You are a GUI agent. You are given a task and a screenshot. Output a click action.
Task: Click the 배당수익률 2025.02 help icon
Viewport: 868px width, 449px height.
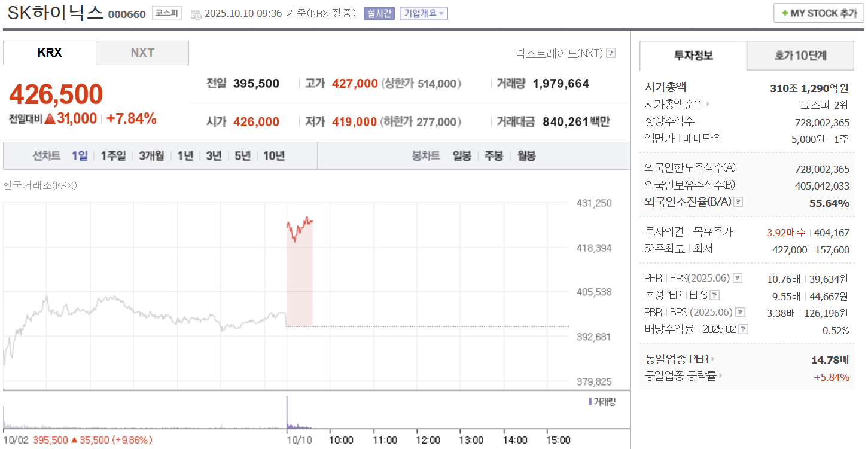coord(744,328)
